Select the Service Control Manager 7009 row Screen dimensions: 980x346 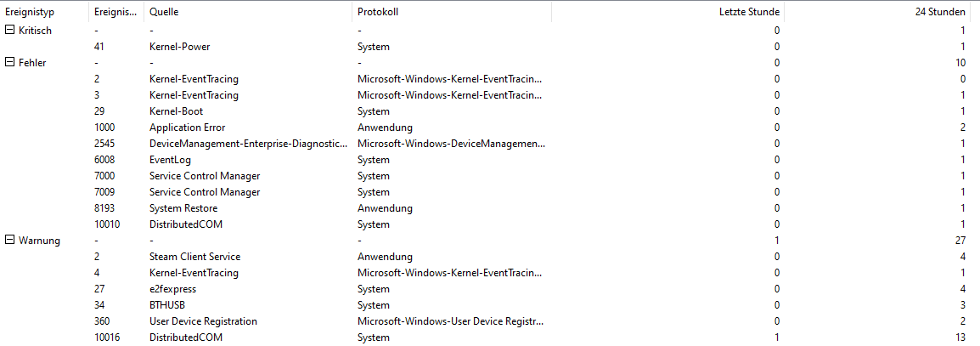490,192
